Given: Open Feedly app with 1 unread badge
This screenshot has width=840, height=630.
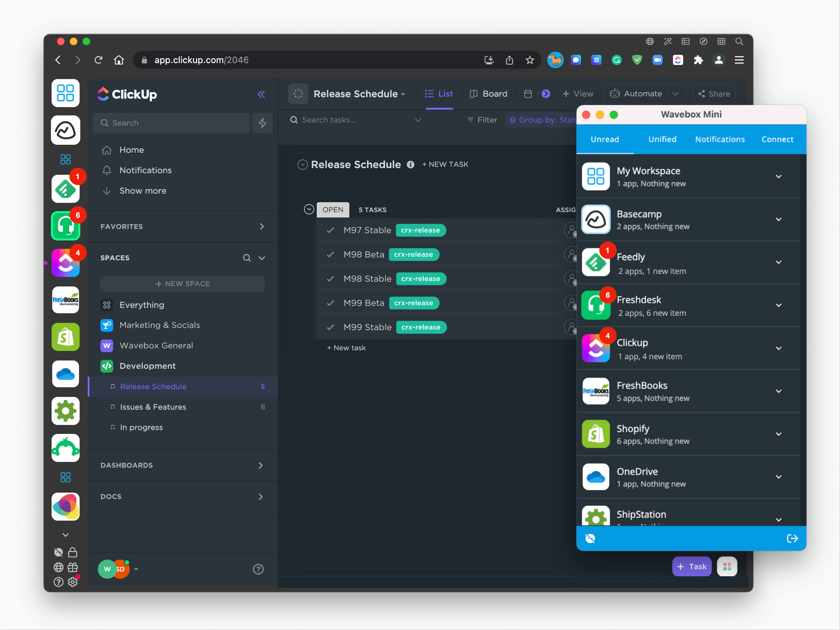Looking at the screenshot, I should click(66, 189).
